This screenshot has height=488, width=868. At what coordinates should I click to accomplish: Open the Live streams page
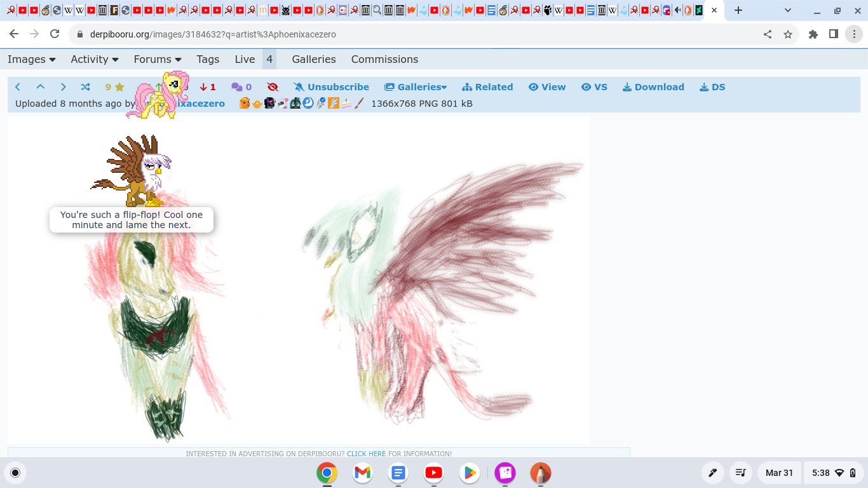pyautogui.click(x=245, y=59)
